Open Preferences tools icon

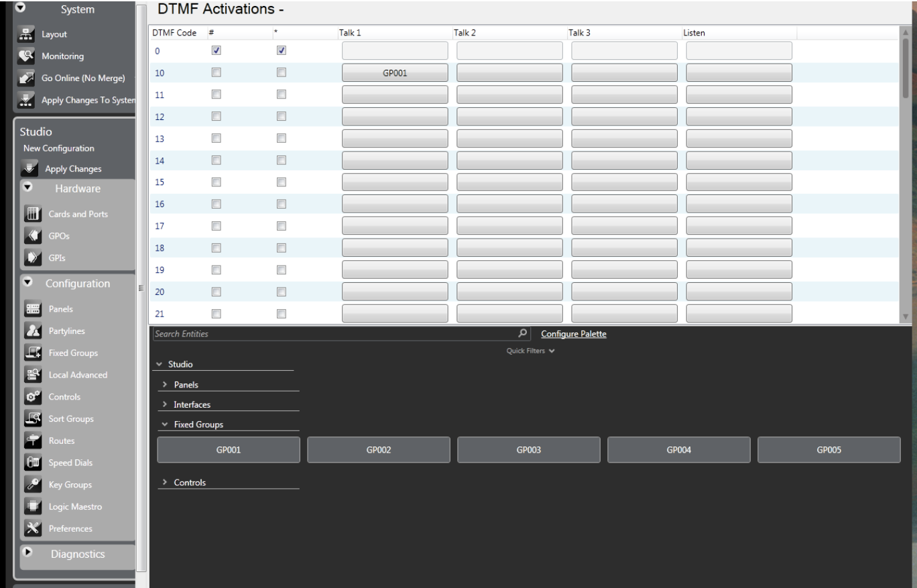29,528
